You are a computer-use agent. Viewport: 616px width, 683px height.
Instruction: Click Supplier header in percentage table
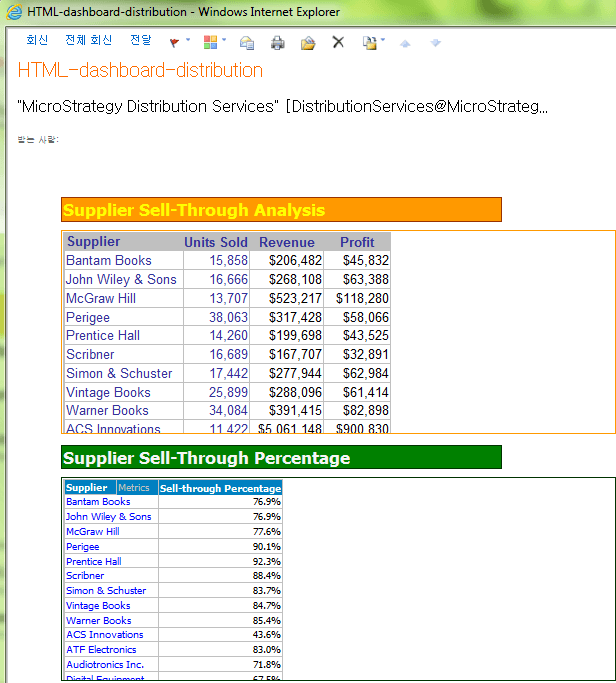(86, 488)
